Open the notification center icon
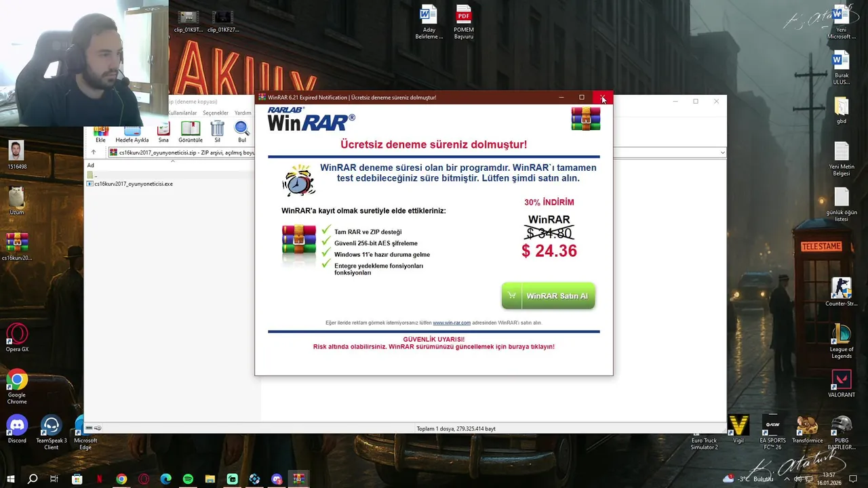868x488 pixels. pos(854,479)
